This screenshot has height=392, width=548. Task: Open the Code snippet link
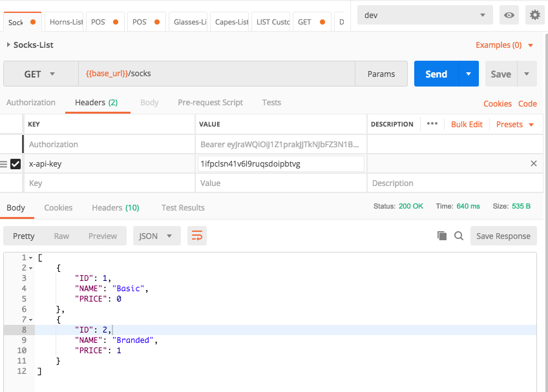[x=527, y=104]
